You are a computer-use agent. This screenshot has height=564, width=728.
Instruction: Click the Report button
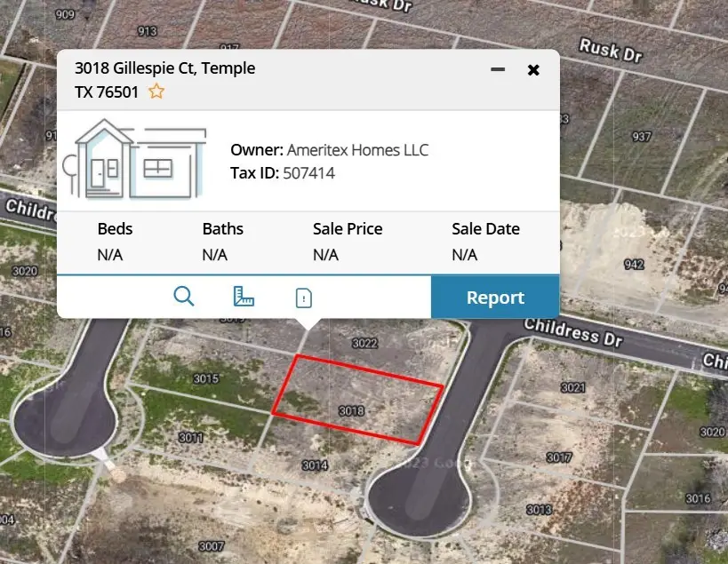click(x=495, y=297)
